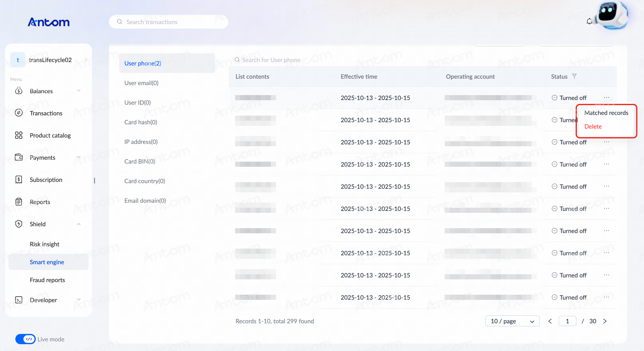
Task: Select Matched records from the menu
Action: pyautogui.click(x=606, y=113)
